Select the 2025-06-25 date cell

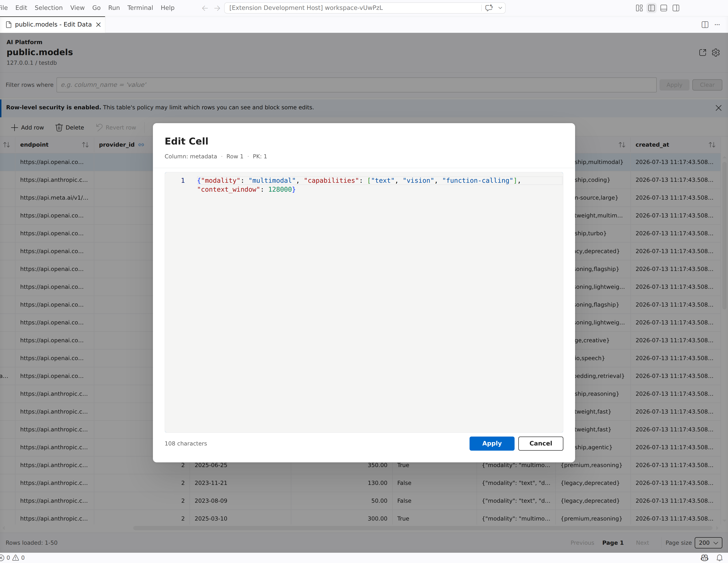tap(240, 465)
